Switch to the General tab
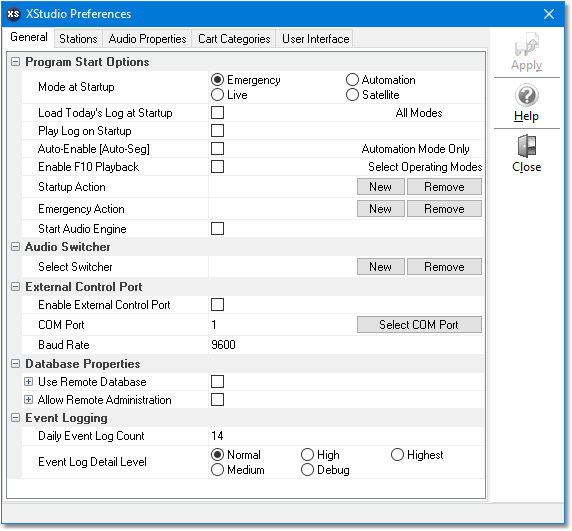 point(29,37)
